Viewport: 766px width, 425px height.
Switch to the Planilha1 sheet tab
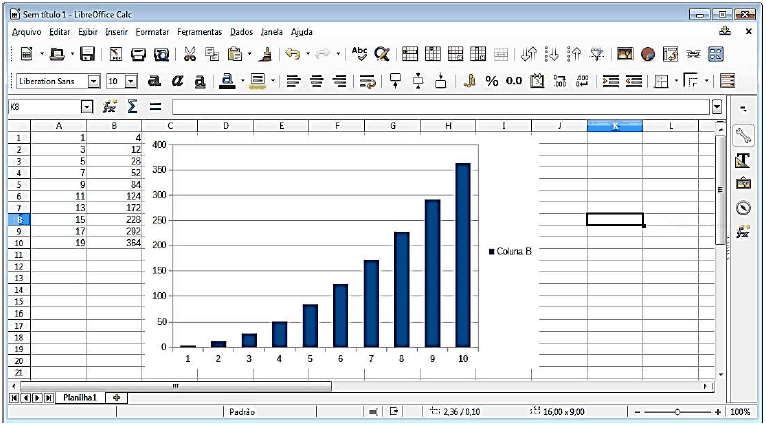point(79,397)
